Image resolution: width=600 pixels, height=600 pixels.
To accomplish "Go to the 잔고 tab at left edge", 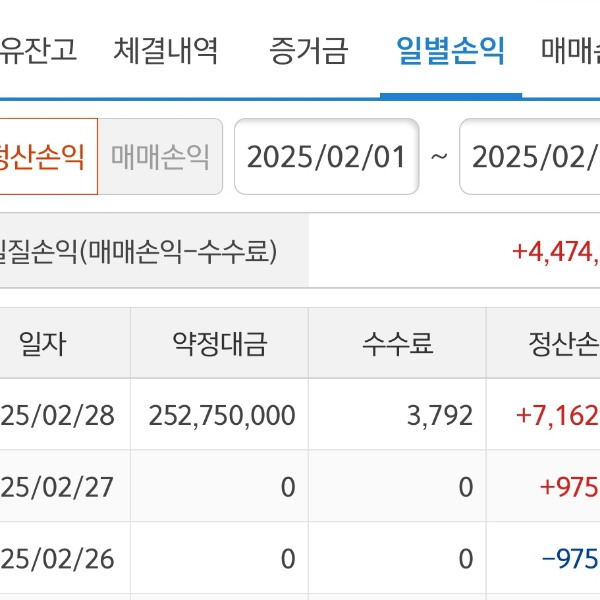I will tap(38, 50).
